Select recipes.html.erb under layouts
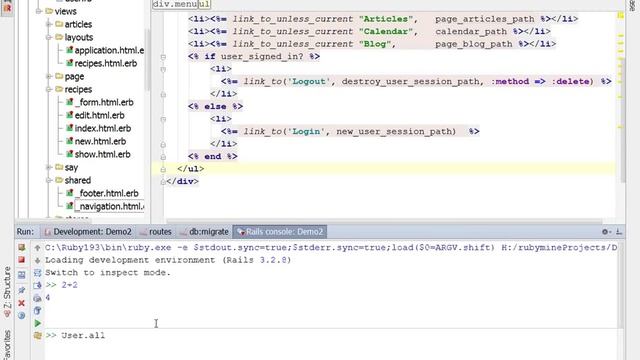Viewport: 640px width, 360px height. pyautogui.click(x=106, y=63)
